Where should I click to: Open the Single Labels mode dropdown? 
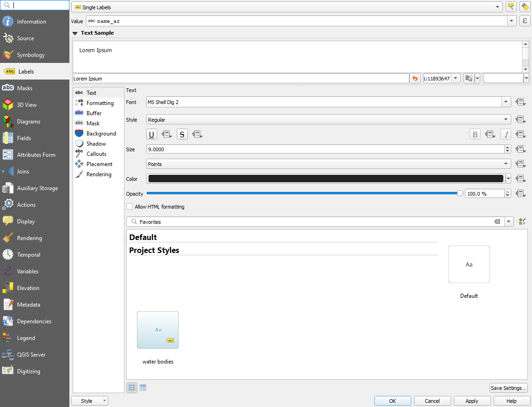tap(287, 7)
